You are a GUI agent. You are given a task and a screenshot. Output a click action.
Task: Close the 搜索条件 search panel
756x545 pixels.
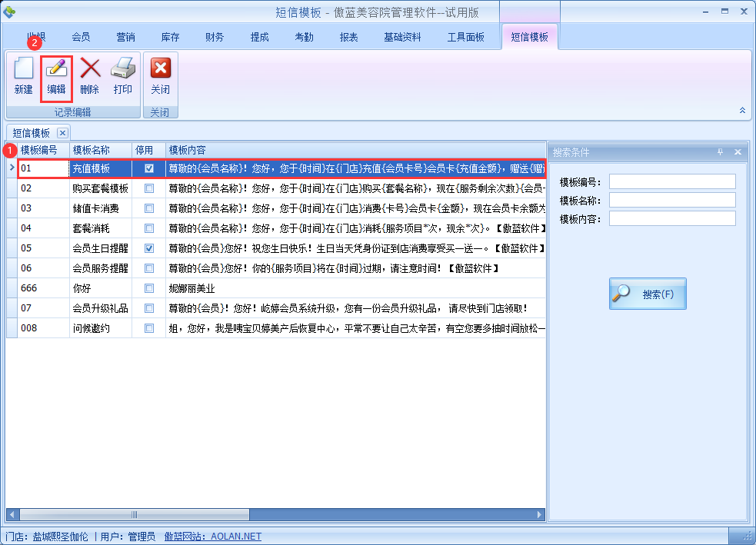(738, 152)
